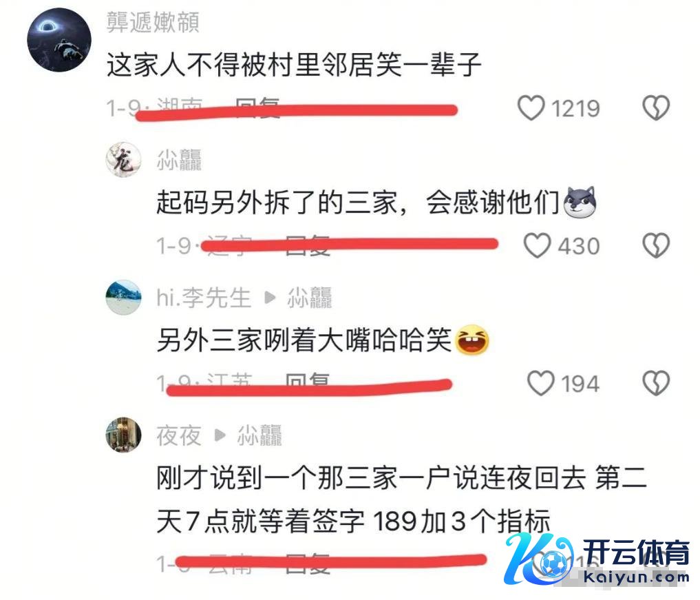Tap broken heart on 430-like reply
The width and height of the screenshot is (700, 600).
click(x=656, y=246)
